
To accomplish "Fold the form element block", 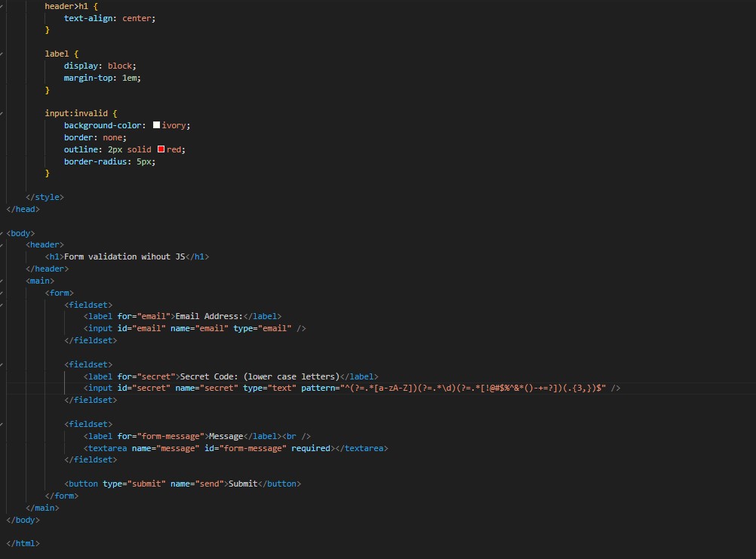I will point(3,293).
